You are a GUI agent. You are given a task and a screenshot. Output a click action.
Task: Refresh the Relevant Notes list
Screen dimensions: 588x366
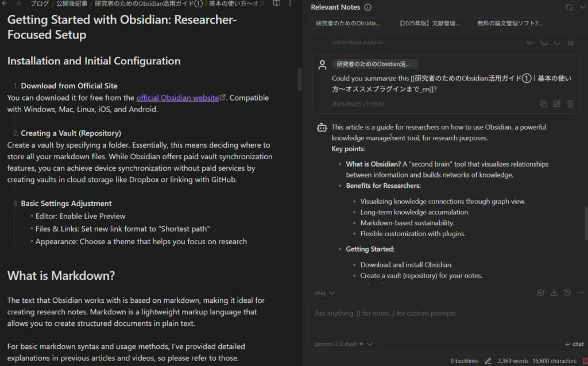[569, 7]
